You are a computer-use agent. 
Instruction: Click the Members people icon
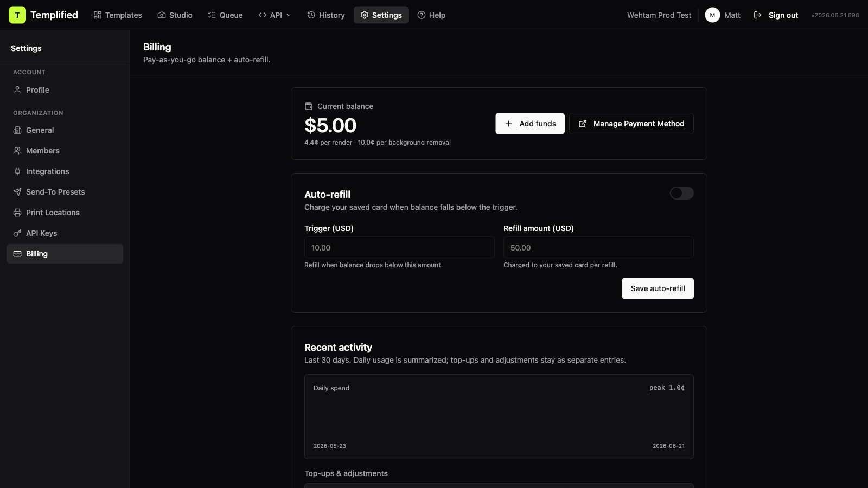click(17, 151)
